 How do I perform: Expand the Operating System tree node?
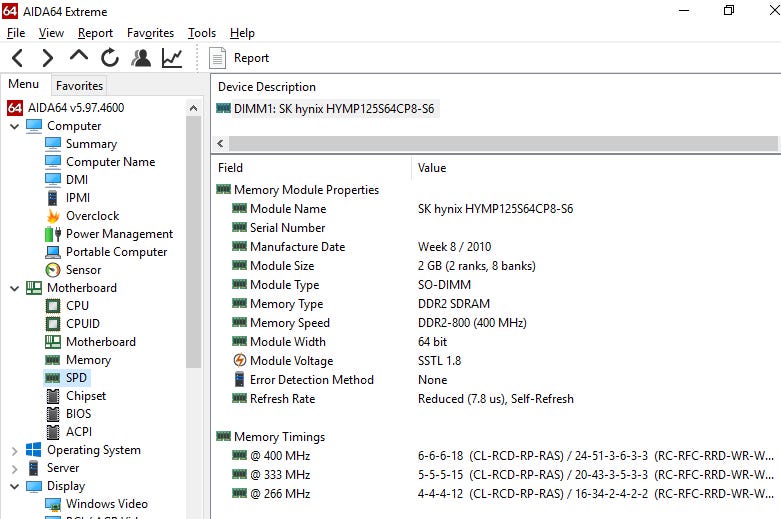click(x=14, y=450)
